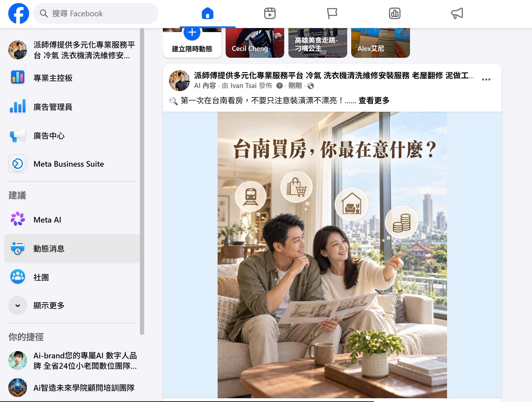532x402 pixels.
Task: Open 廣告中心 in the sidebar
Action: pos(72,136)
